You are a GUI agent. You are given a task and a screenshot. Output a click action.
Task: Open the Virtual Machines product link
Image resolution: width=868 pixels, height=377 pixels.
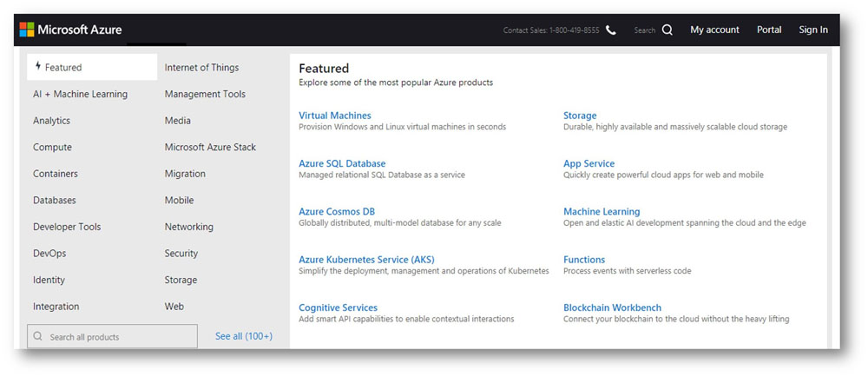coord(334,116)
